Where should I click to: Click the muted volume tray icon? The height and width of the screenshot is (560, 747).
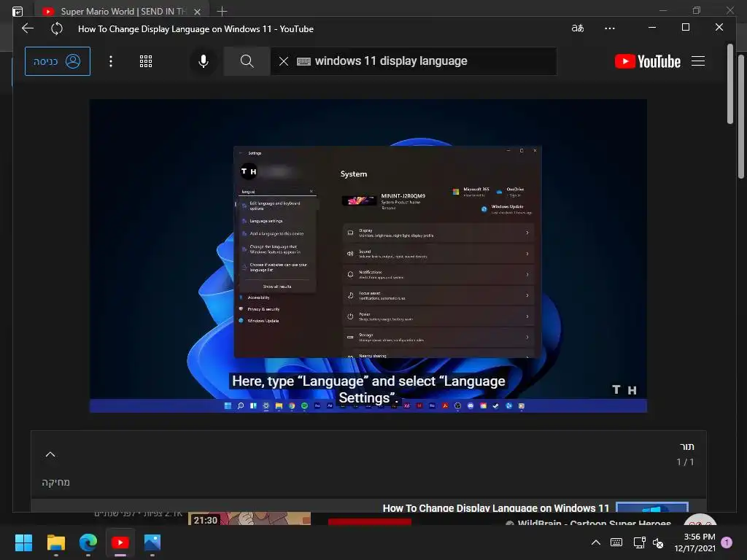click(658, 542)
